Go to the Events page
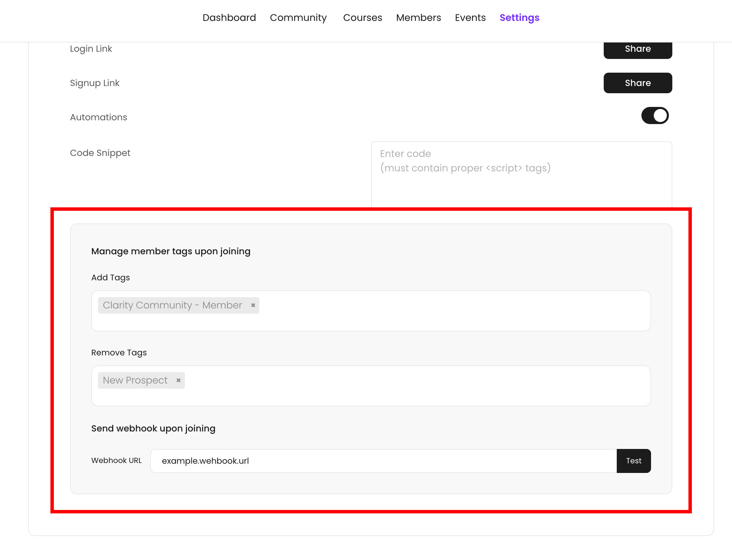 click(x=470, y=17)
